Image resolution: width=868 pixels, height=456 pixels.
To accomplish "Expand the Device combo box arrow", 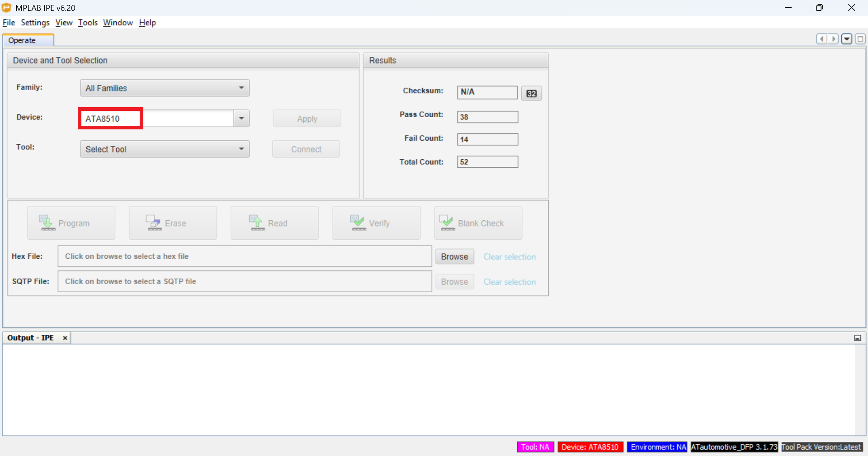I will pyautogui.click(x=241, y=119).
